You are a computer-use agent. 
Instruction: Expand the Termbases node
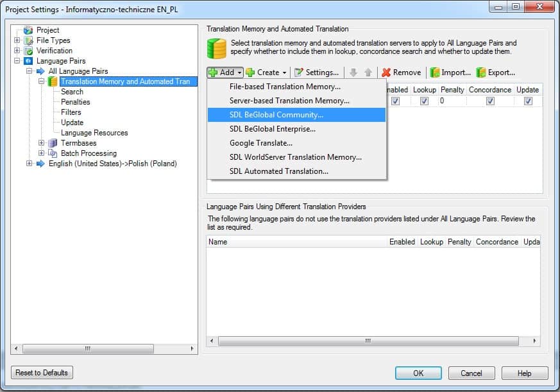tap(42, 143)
